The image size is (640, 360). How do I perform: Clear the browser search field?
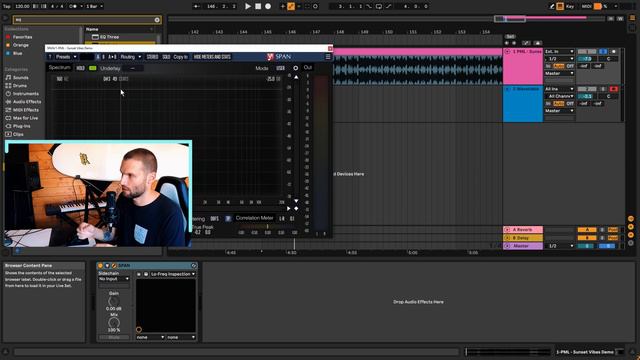[157, 20]
